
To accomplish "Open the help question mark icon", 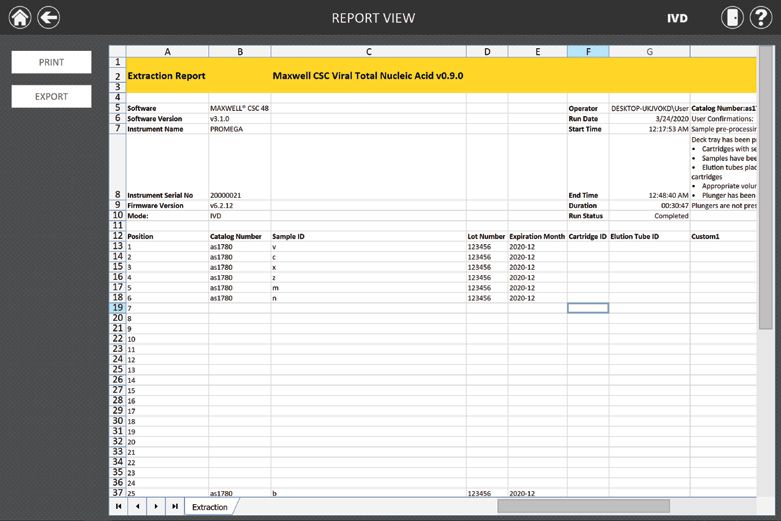I will [x=761, y=17].
